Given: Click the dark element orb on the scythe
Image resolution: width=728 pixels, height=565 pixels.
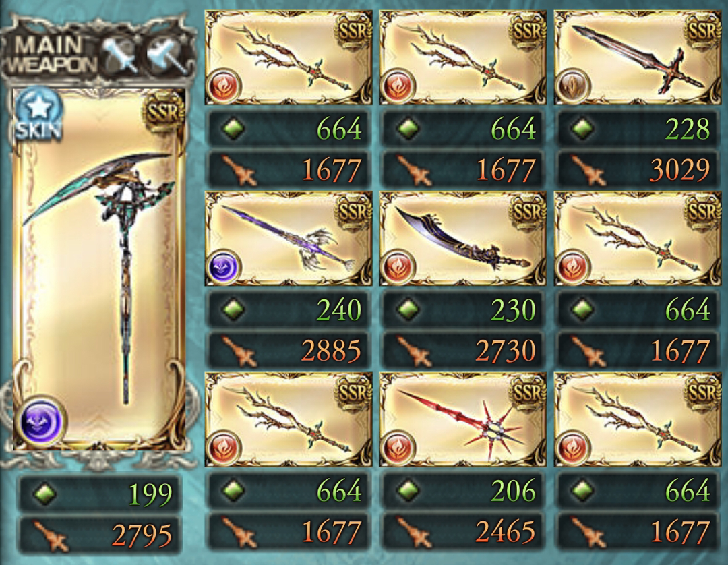Looking at the screenshot, I should tap(42, 421).
